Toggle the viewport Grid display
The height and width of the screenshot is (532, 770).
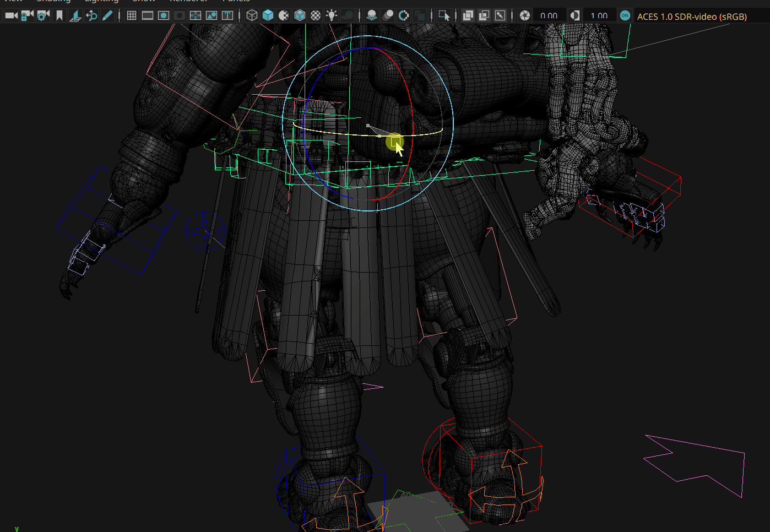pyautogui.click(x=132, y=15)
